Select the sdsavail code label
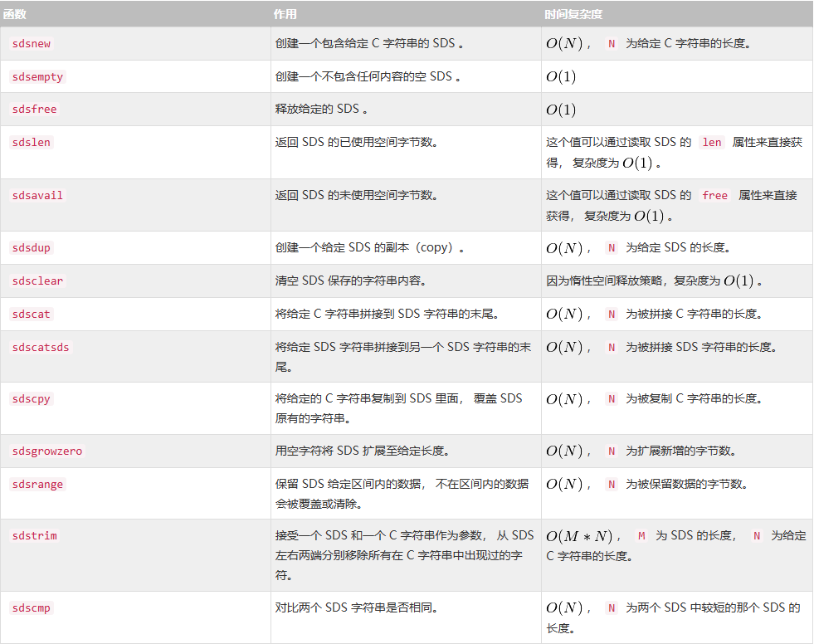 [37, 195]
